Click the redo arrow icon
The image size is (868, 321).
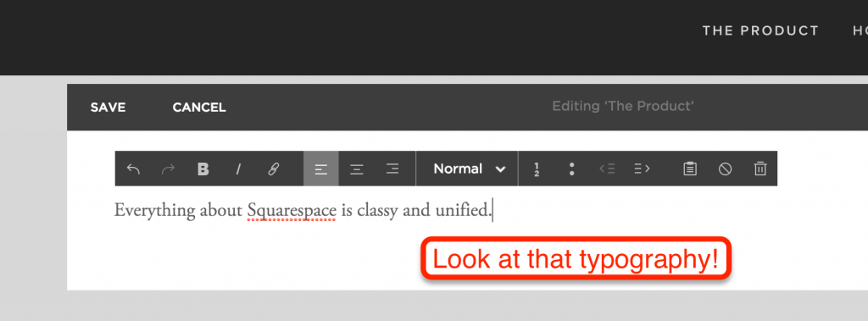(168, 169)
